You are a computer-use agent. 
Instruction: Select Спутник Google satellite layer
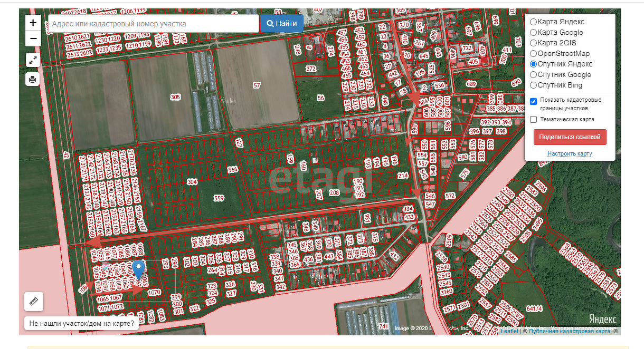(533, 75)
